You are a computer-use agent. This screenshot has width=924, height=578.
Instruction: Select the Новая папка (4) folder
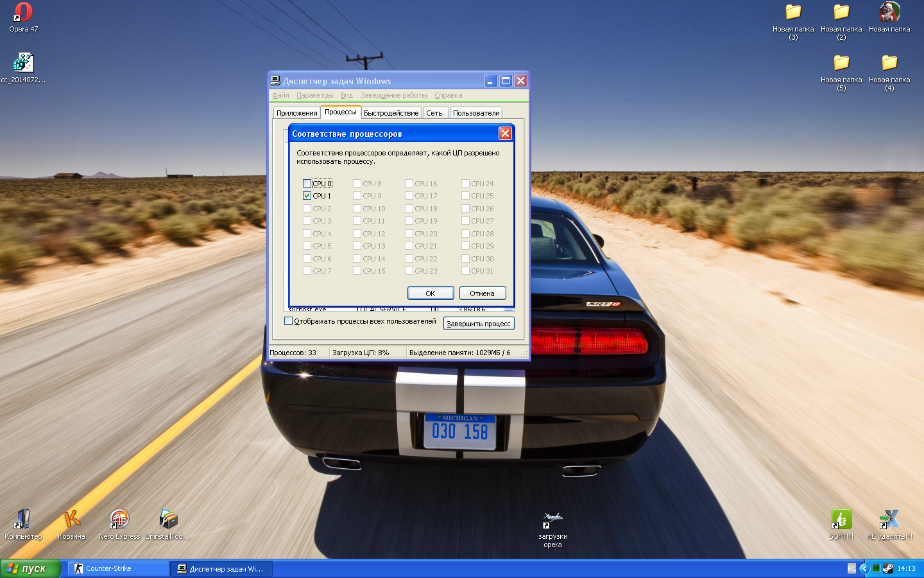click(889, 73)
